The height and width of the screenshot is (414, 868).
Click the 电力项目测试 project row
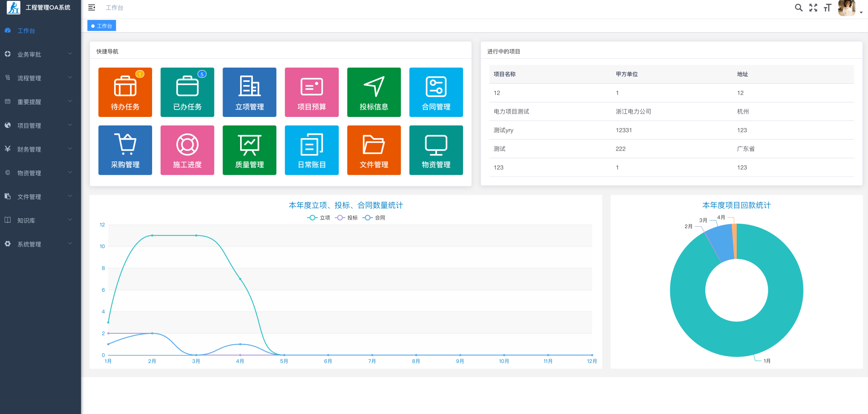coord(511,112)
